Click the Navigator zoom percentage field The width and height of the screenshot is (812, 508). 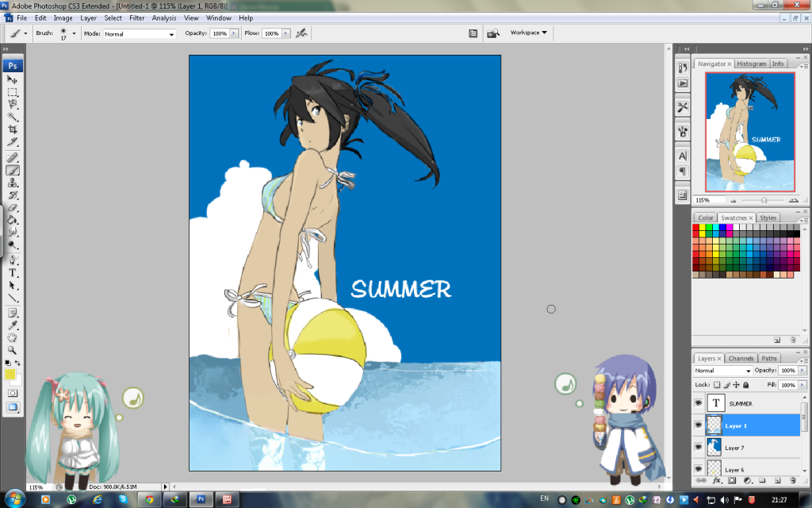tap(709, 200)
